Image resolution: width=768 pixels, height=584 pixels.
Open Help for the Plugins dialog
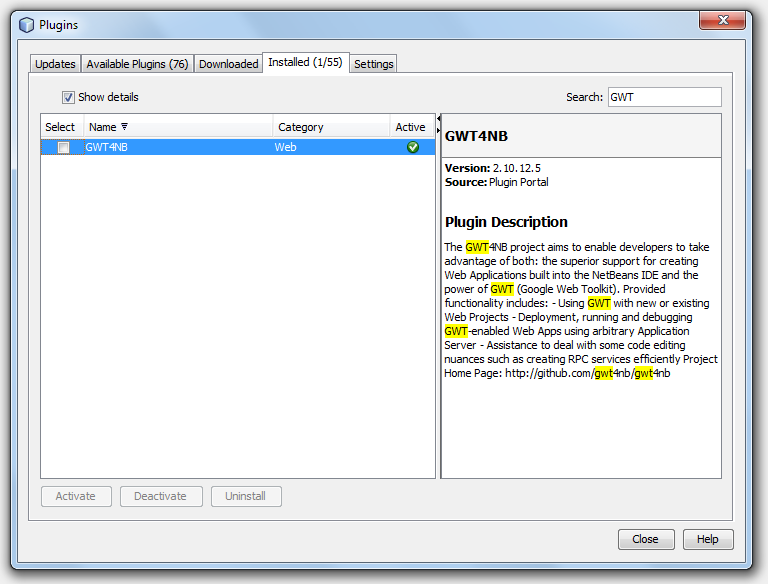coord(708,539)
